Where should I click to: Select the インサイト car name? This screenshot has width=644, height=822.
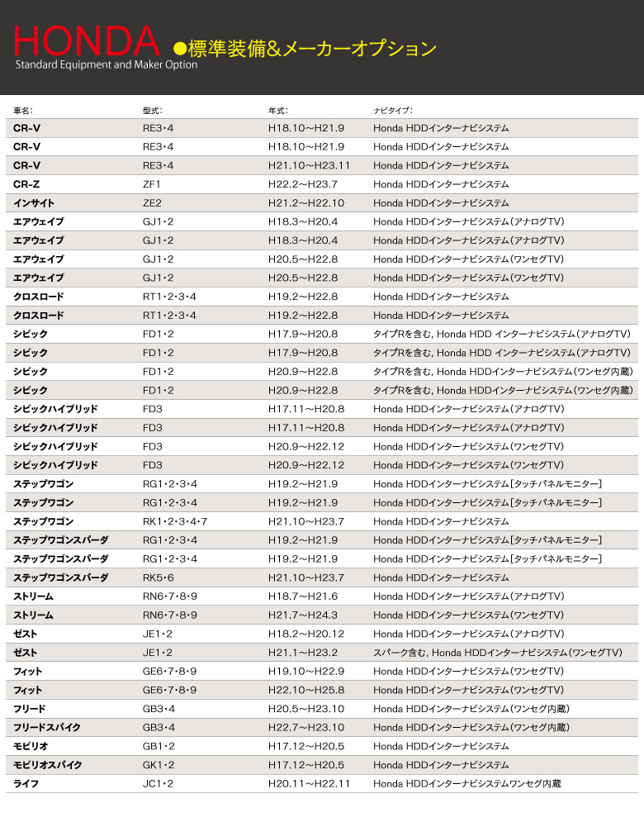click(34, 203)
